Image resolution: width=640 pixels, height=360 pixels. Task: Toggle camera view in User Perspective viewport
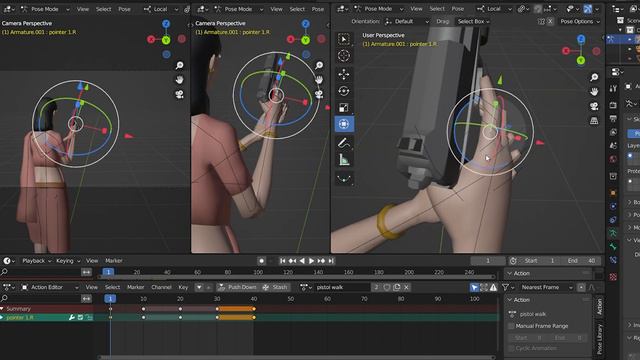(x=594, y=106)
